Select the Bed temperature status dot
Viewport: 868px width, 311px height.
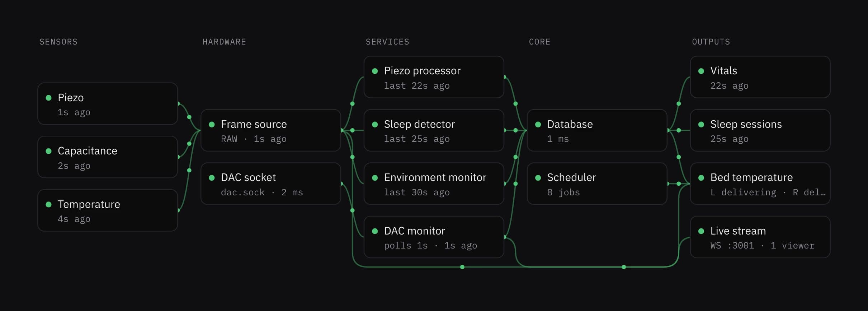[702, 177]
